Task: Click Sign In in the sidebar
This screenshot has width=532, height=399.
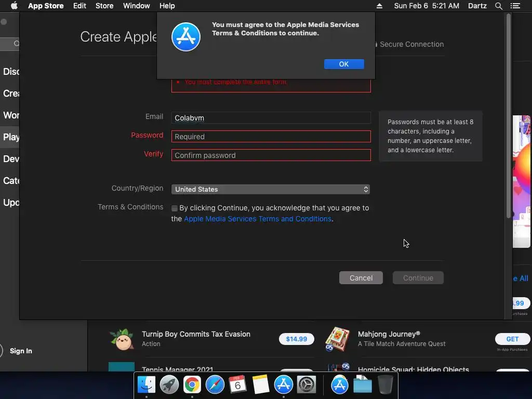Action: coord(21,351)
